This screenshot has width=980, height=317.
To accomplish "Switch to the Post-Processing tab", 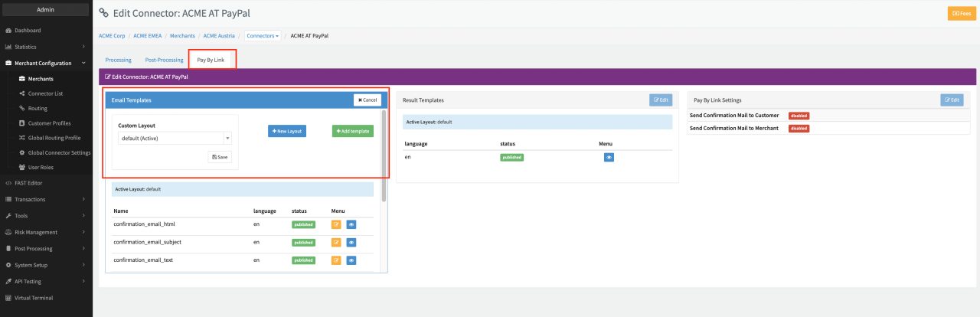I will [x=164, y=60].
